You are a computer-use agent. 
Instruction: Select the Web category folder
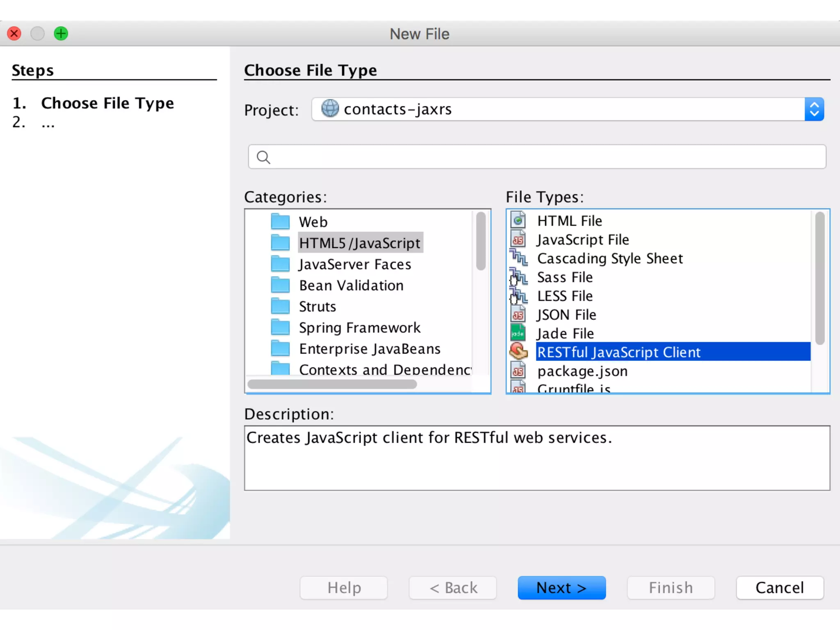(x=313, y=222)
